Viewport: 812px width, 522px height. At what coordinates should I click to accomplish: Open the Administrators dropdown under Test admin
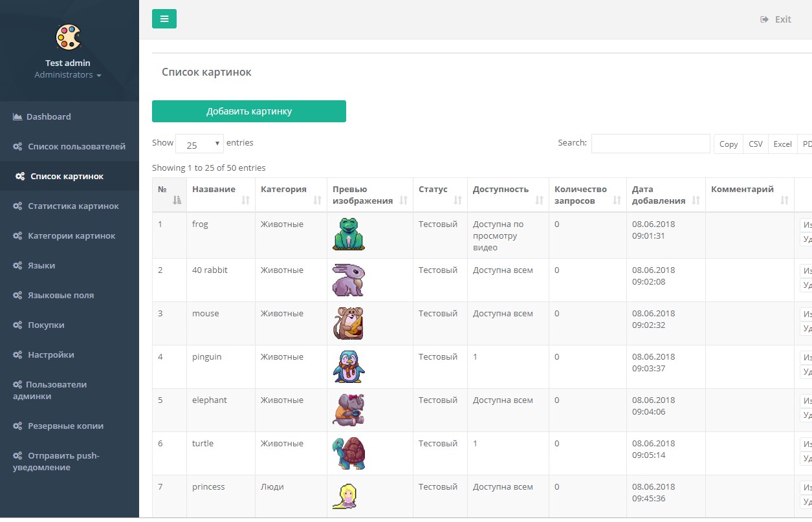(68, 75)
